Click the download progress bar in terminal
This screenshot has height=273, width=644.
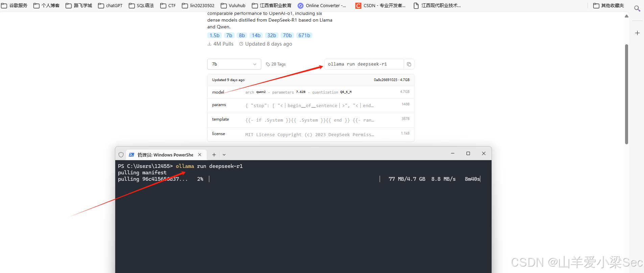294,179
